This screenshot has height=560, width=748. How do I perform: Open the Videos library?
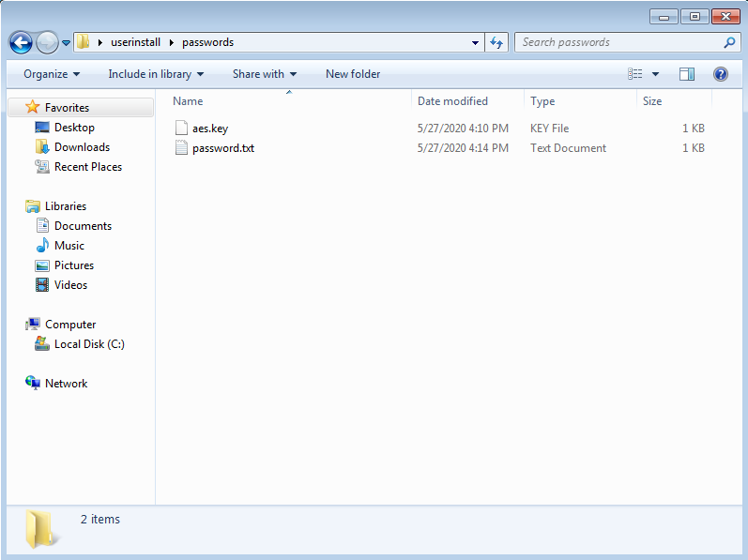tap(70, 285)
